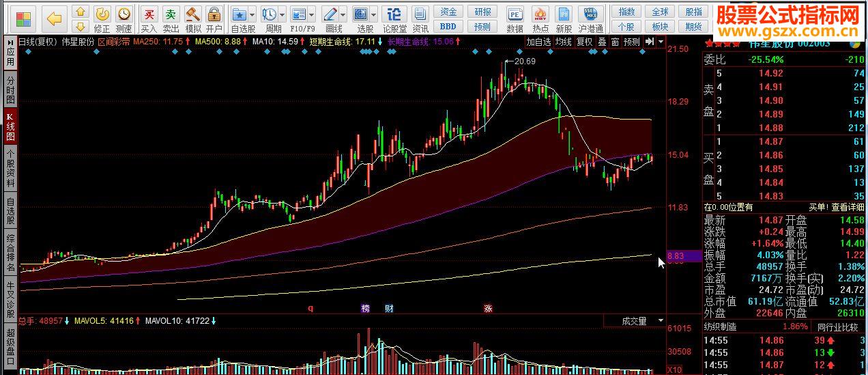The image size is (868, 375).
Task: Toggle the 复权 price adjustment option
Action: (585, 42)
